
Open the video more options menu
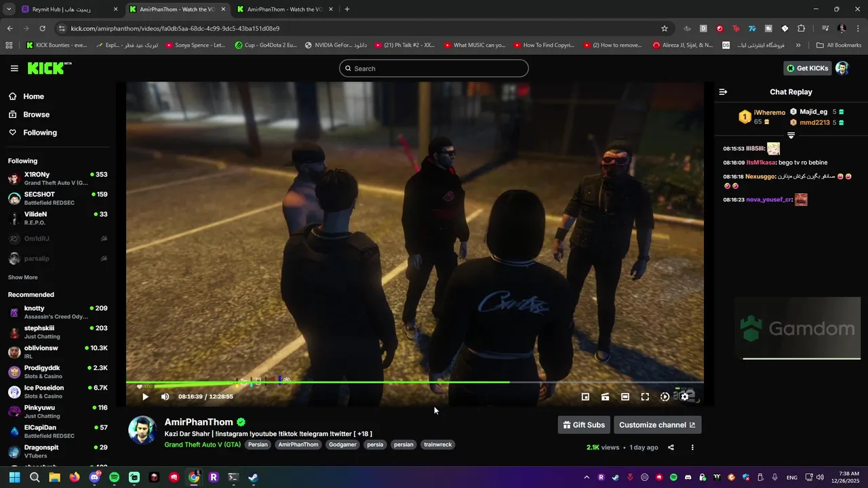(x=692, y=447)
